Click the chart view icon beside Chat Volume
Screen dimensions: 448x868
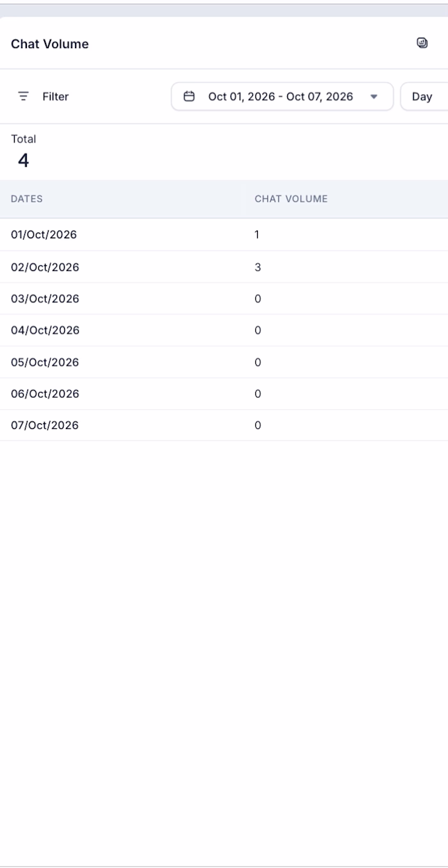click(x=422, y=43)
